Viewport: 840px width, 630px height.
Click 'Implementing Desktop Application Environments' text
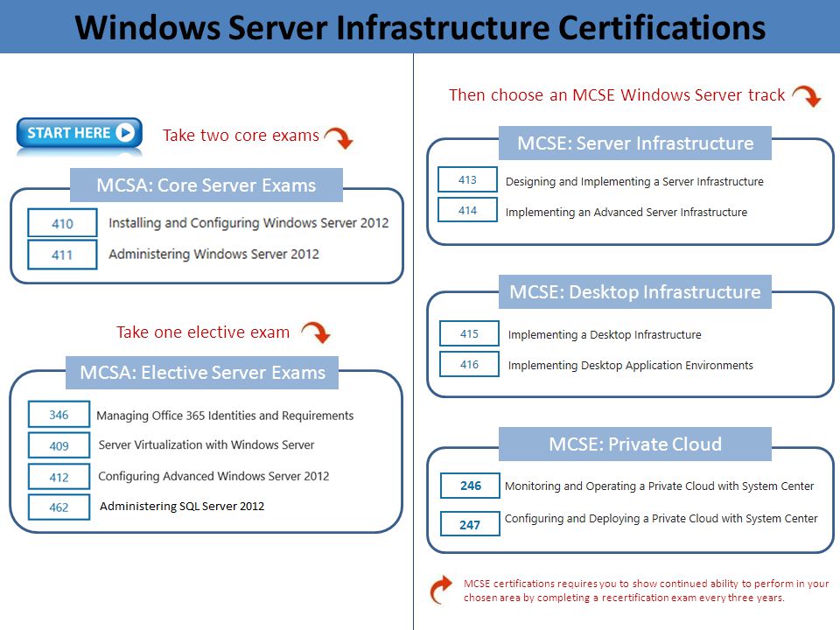pyautogui.click(x=631, y=366)
